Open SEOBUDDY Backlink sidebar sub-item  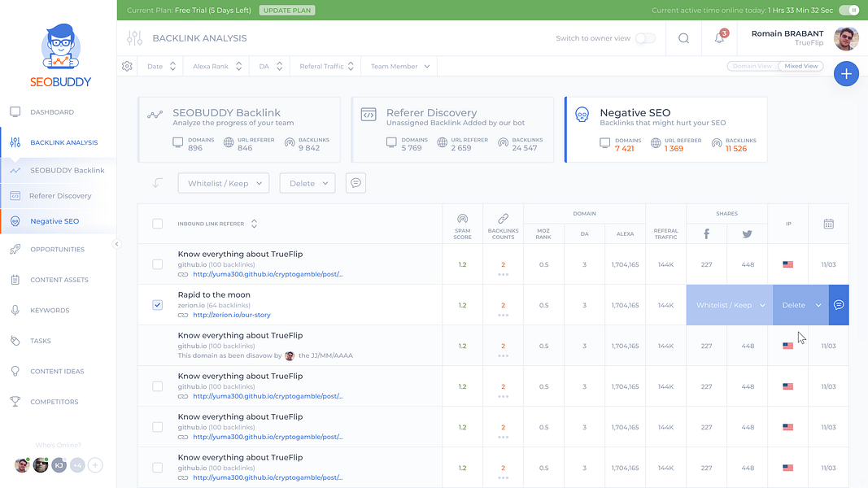pos(58,171)
